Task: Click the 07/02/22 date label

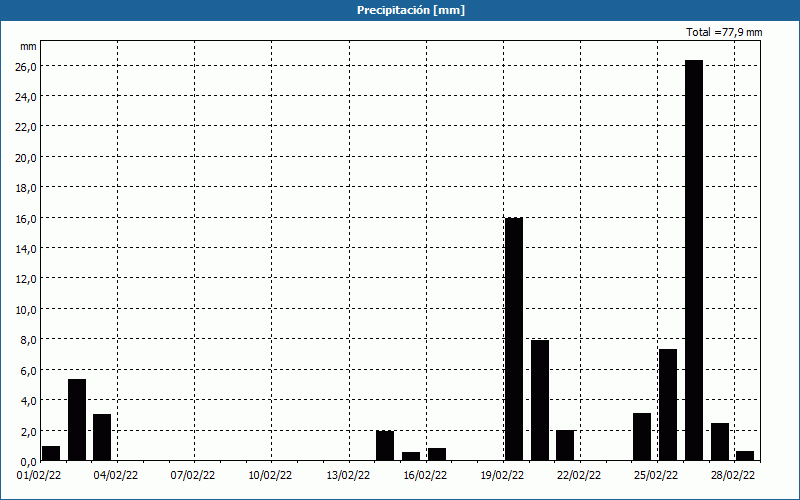Action: point(193,476)
